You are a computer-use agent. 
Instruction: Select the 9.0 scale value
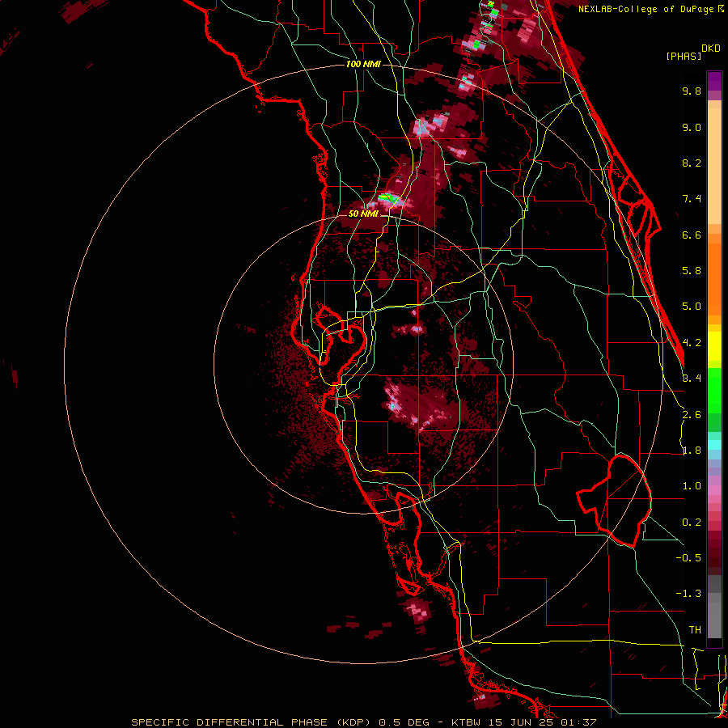pyautogui.click(x=692, y=127)
